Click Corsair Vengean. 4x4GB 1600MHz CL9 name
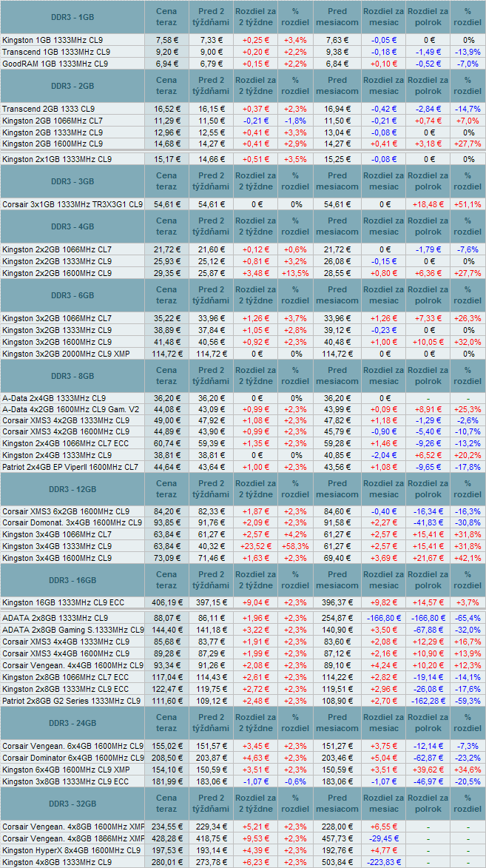This screenshot has width=486, height=868. [x=73, y=665]
